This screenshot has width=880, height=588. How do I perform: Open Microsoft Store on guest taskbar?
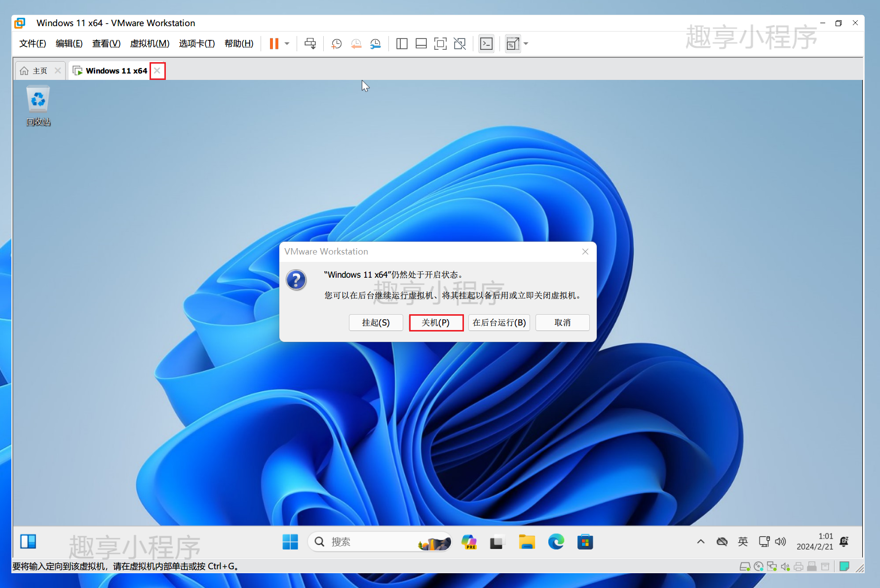coord(585,542)
